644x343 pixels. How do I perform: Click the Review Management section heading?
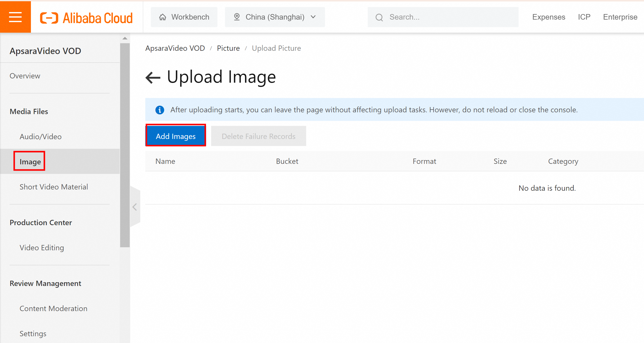coord(45,283)
